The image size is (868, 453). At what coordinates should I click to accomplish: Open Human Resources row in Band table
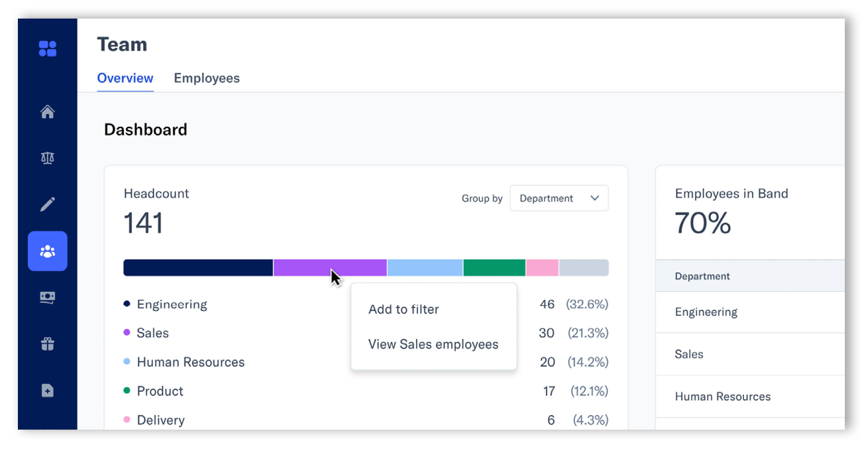pos(722,396)
